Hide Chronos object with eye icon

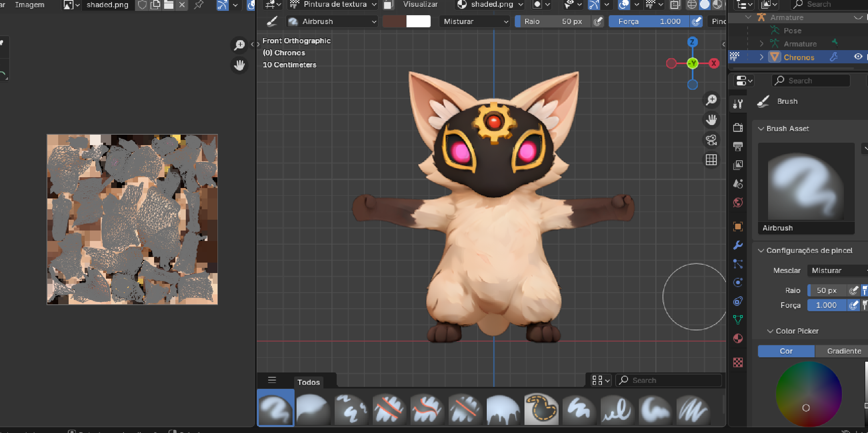(858, 57)
